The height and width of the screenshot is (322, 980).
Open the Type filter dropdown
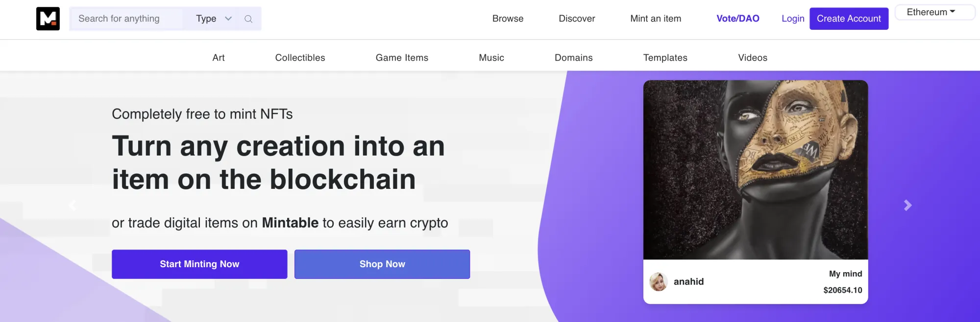tap(206, 19)
